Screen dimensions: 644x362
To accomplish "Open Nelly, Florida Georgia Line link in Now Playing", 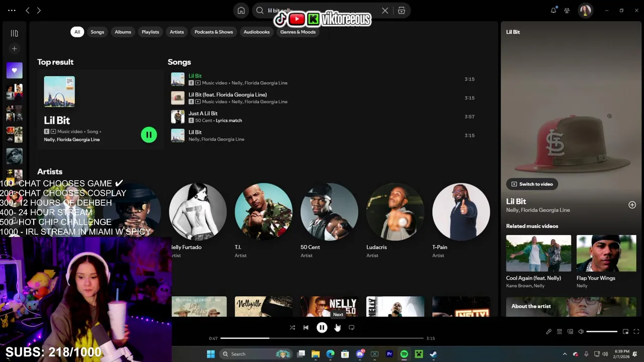I will click(538, 210).
